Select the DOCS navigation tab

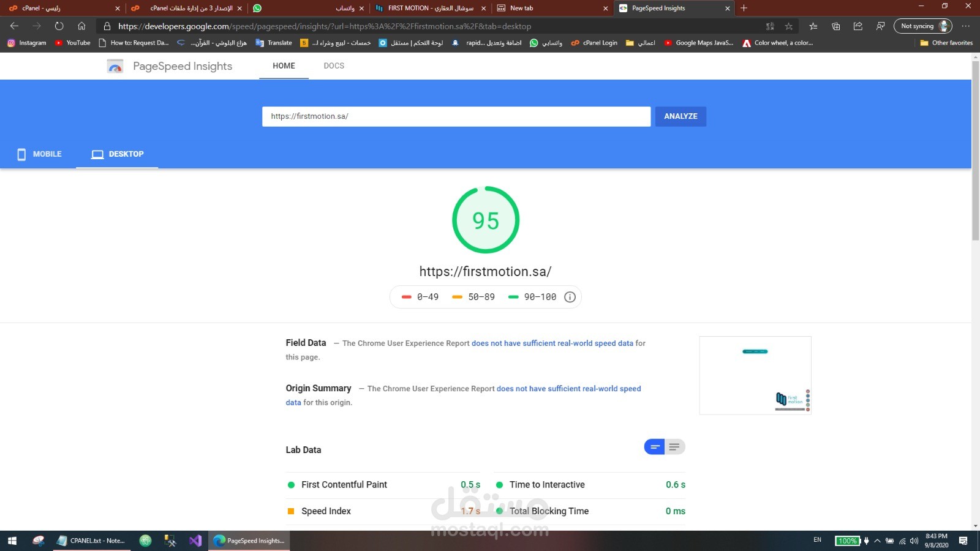click(x=334, y=66)
